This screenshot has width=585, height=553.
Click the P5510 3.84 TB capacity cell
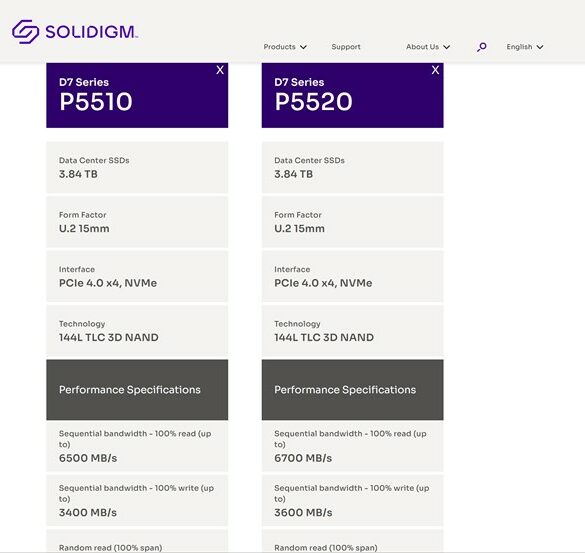click(137, 168)
